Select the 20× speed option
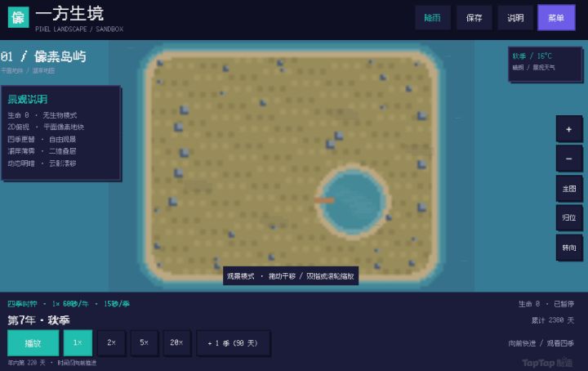This screenshot has width=588, height=371. pos(176,343)
